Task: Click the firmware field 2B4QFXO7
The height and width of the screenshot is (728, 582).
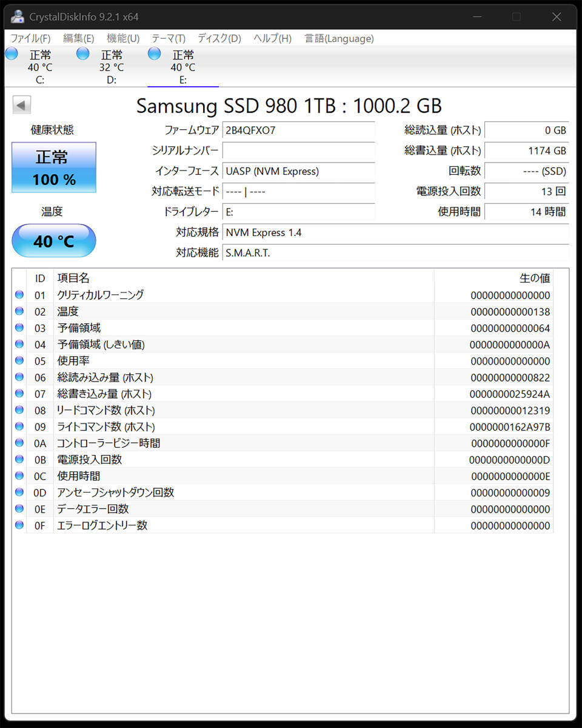Action: 299,130
